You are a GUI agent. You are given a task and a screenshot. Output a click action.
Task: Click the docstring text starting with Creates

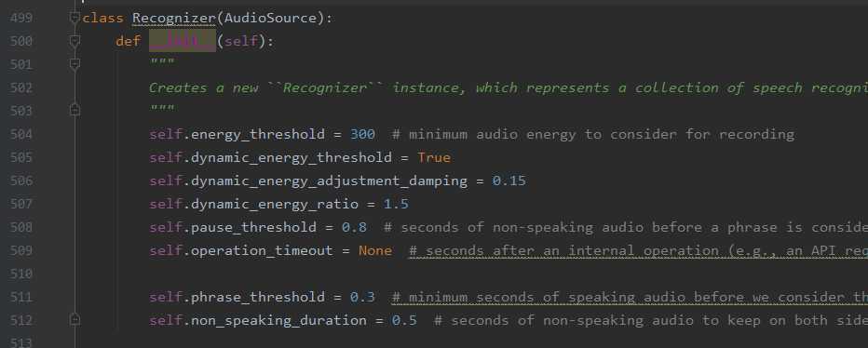click(509, 88)
